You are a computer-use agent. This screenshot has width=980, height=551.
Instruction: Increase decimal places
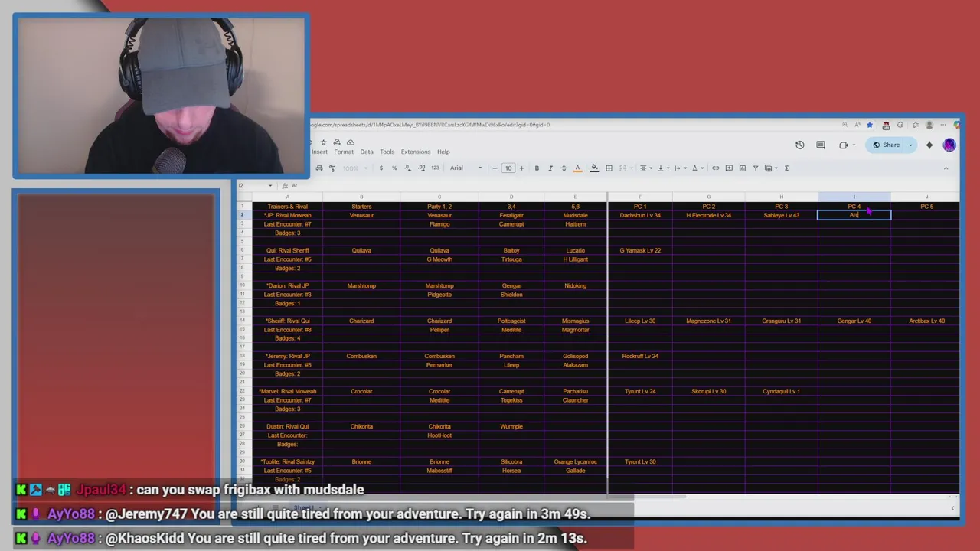[422, 168]
